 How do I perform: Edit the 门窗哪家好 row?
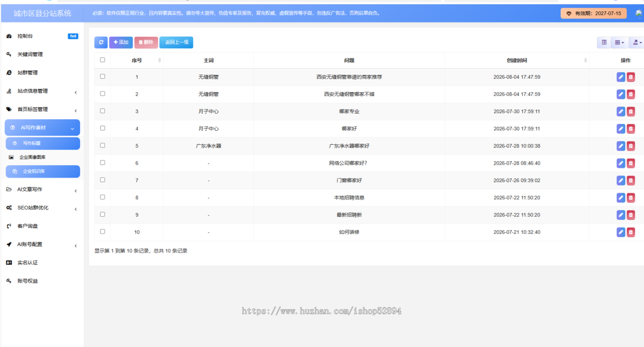[x=621, y=180]
